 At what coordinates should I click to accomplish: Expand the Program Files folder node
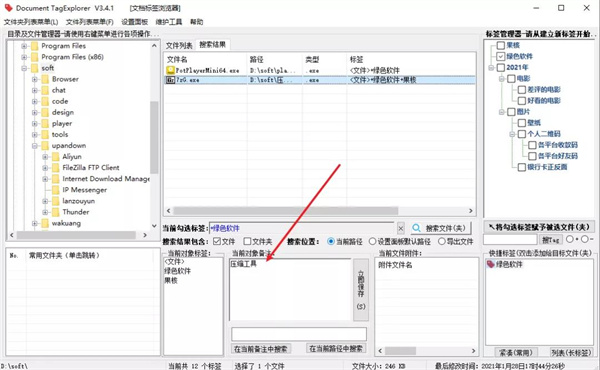24,46
